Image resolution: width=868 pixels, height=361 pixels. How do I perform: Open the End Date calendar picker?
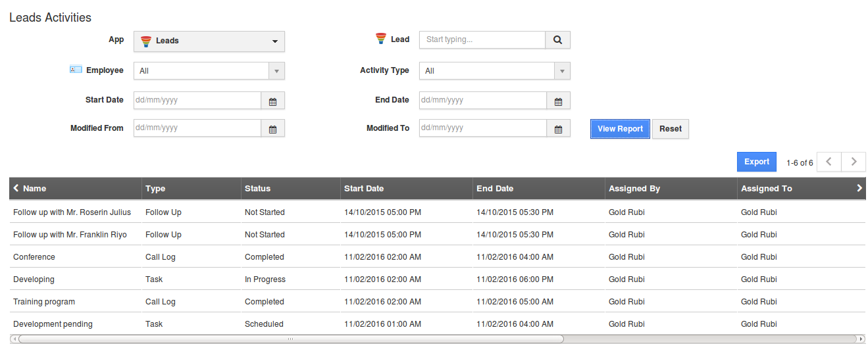pos(558,101)
